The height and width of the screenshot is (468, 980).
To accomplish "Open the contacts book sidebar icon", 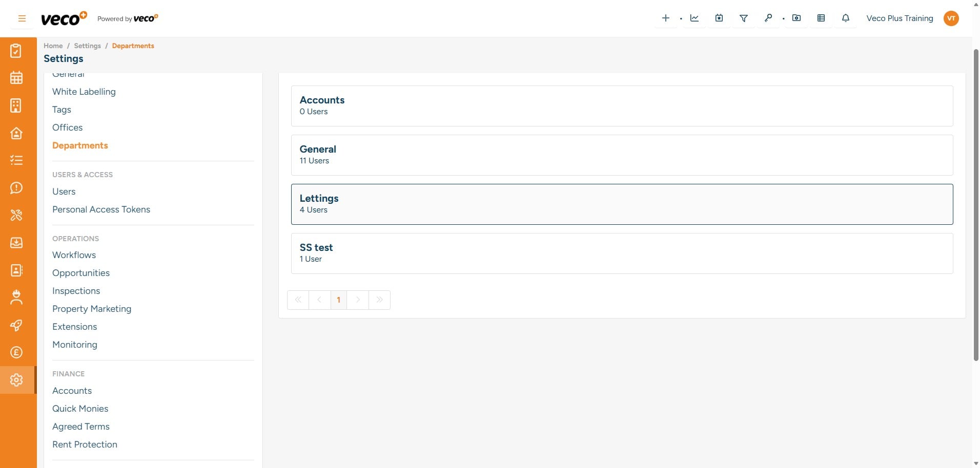I will [x=16, y=270].
